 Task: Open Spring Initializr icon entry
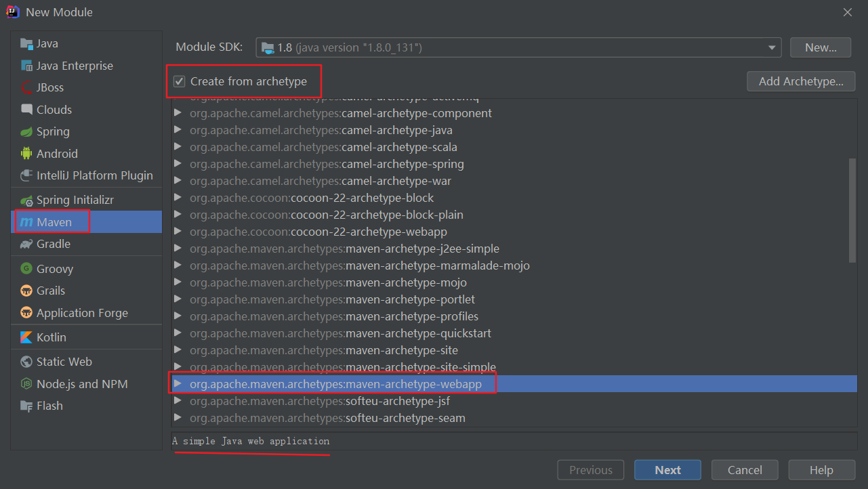coord(26,200)
